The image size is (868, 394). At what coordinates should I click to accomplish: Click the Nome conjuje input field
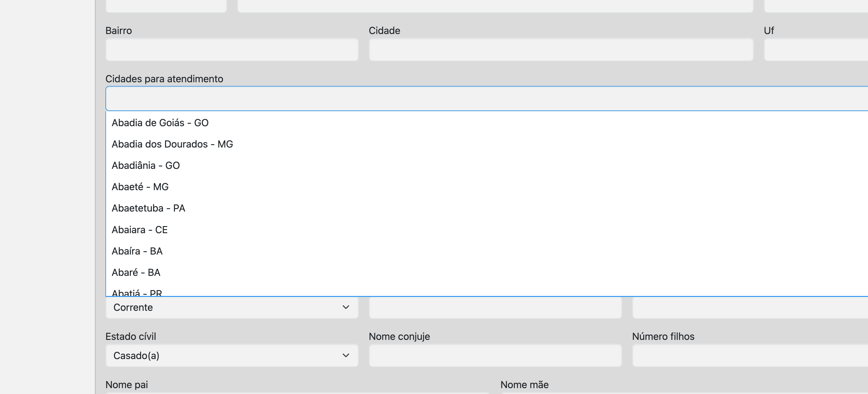pos(495,356)
